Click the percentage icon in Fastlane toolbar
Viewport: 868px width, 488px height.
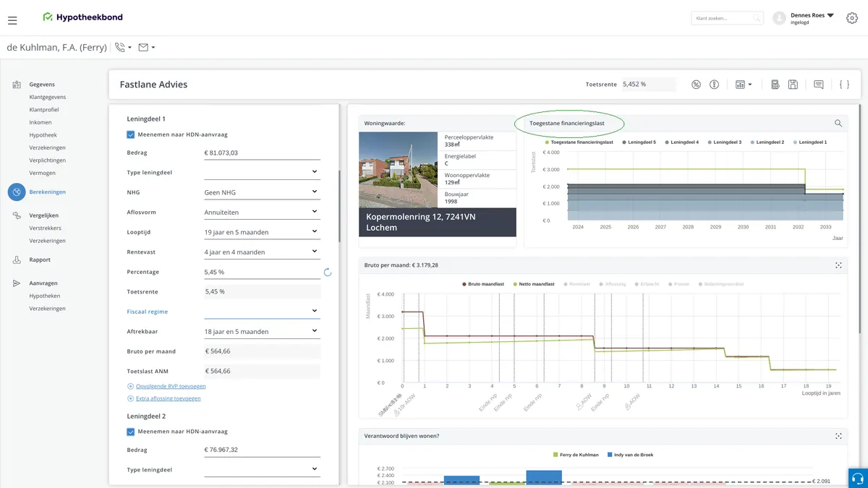[696, 85]
